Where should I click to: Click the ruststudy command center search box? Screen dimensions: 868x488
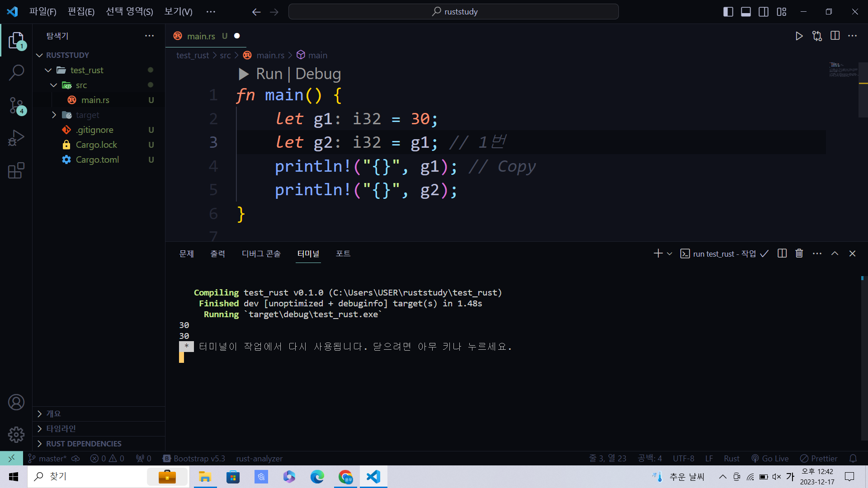(453, 12)
